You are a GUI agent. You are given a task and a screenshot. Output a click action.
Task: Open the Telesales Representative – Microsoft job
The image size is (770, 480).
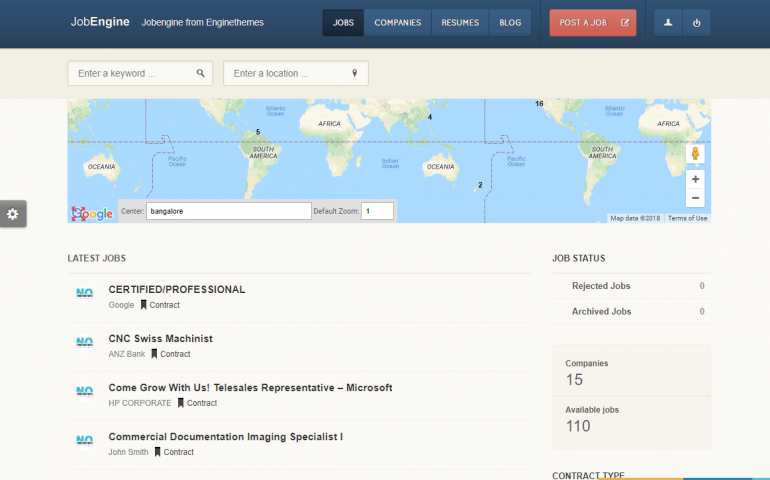250,388
